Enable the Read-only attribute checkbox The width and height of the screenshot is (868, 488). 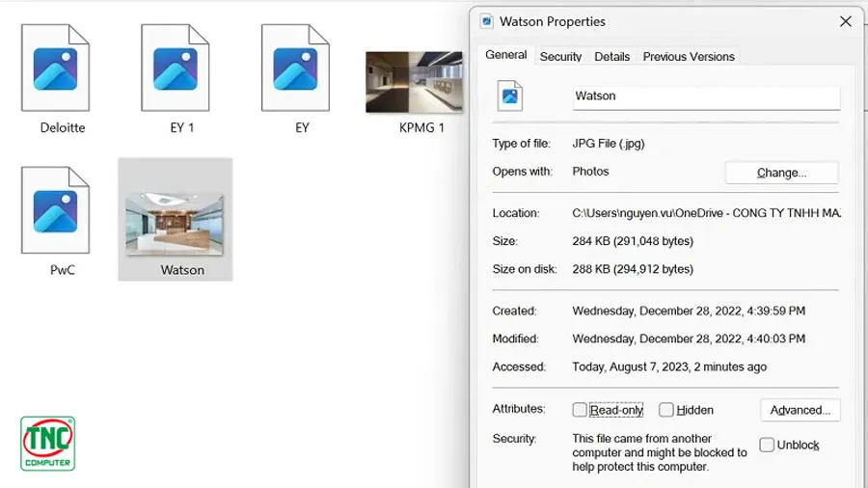[580, 410]
